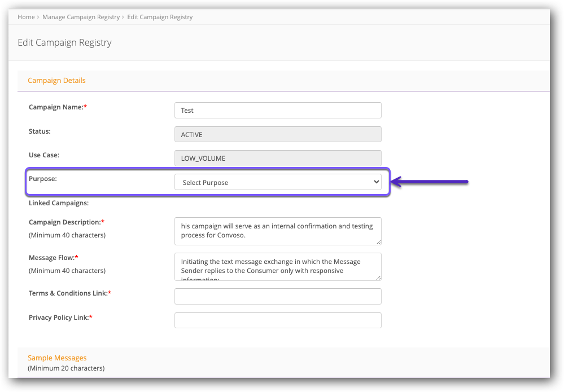Click the Terms & Conditions Link field
The height and width of the screenshot is (392, 564).
278,296
